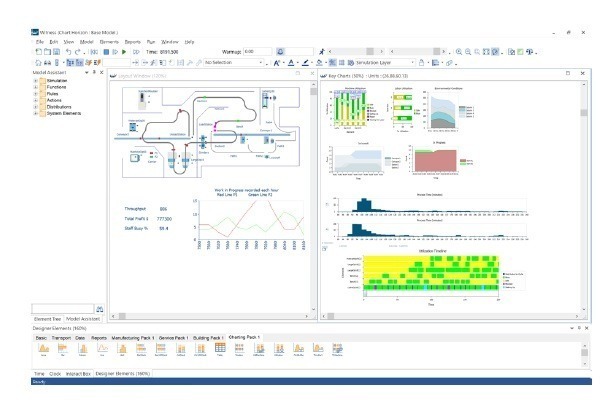
Task: Click the Warmup time input field
Action: coord(263,51)
